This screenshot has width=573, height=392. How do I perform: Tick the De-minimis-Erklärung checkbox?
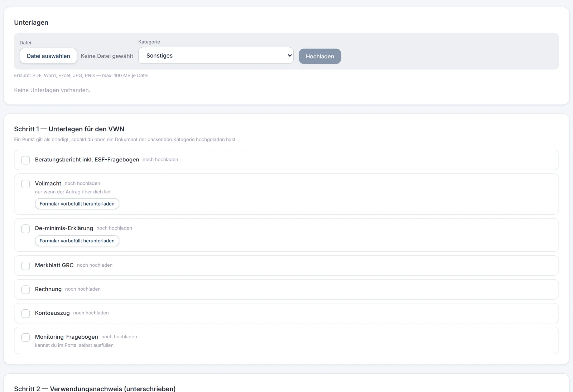(26, 229)
